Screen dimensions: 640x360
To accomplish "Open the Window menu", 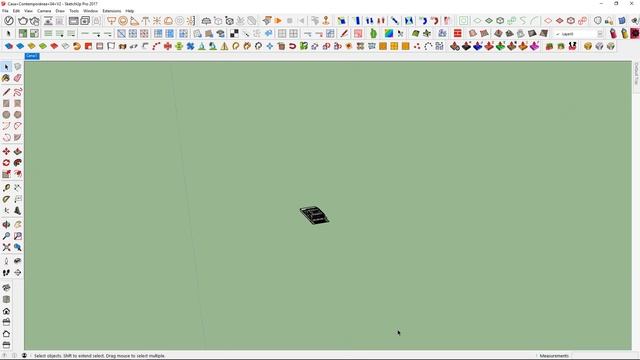I will tap(91, 11).
